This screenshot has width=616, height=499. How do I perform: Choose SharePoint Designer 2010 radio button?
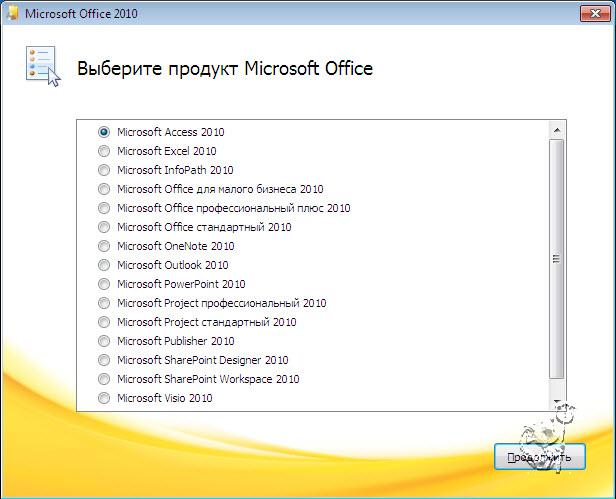click(x=104, y=360)
